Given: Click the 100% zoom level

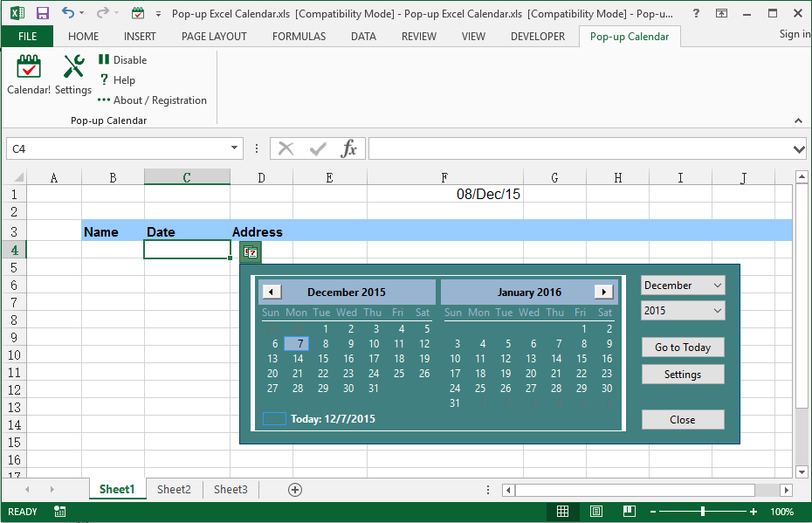Looking at the screenshot, I should pyautogui.click(x=782, y=512).
